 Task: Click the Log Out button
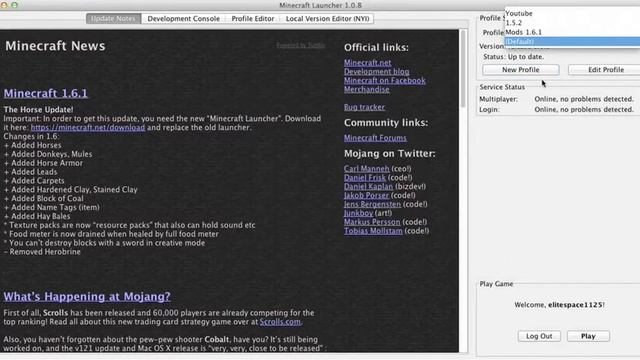pyautogui.click(x=539, y=336)
